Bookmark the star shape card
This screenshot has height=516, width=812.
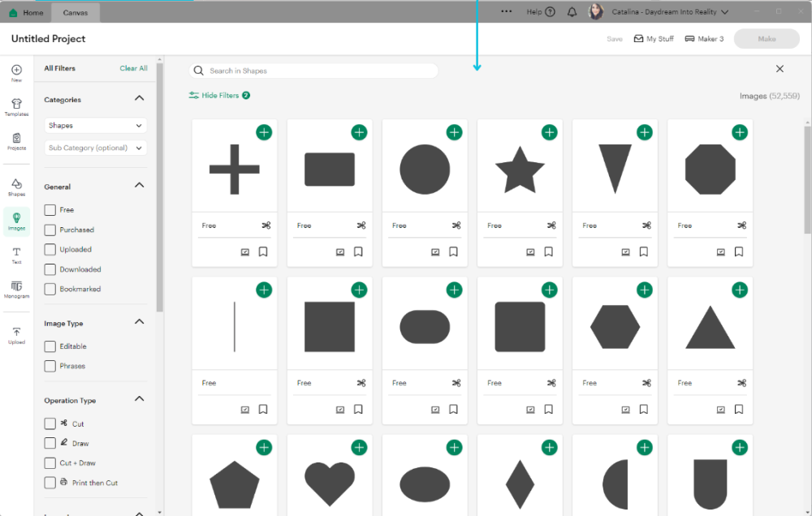coord(548,252)
